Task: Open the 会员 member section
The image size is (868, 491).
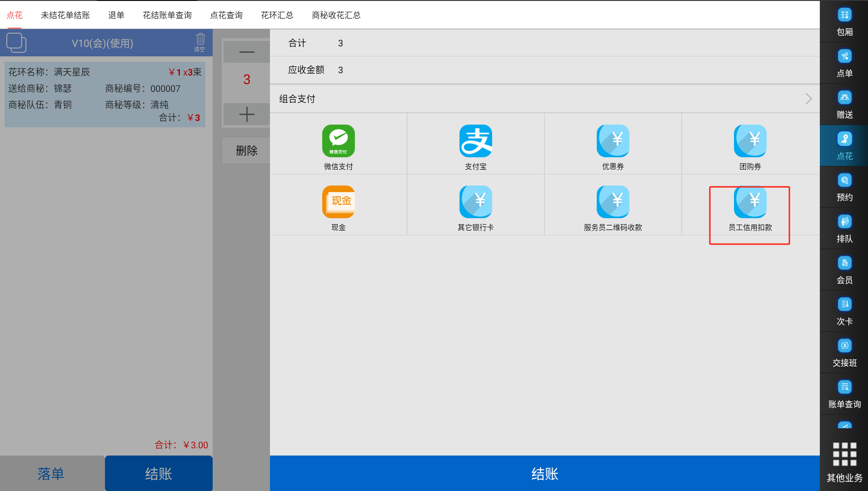Action: [x=844, y=270]
